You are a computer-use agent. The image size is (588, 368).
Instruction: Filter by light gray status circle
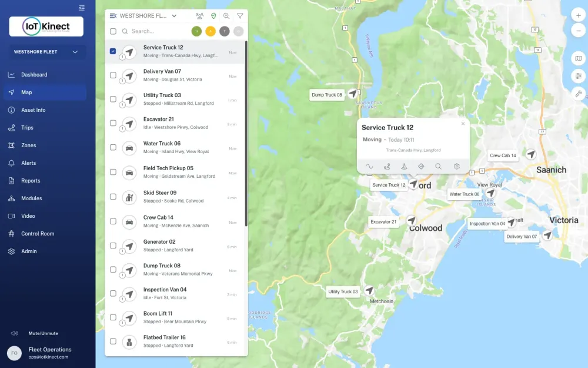pyautogui.click(x=238, y=31)
